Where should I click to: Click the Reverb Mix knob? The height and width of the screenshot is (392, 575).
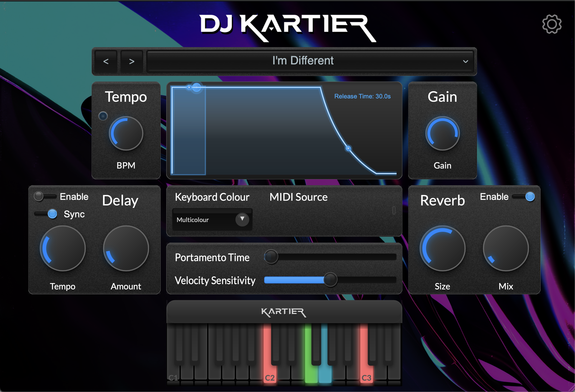pyautogui.click(x=506, y=248)
